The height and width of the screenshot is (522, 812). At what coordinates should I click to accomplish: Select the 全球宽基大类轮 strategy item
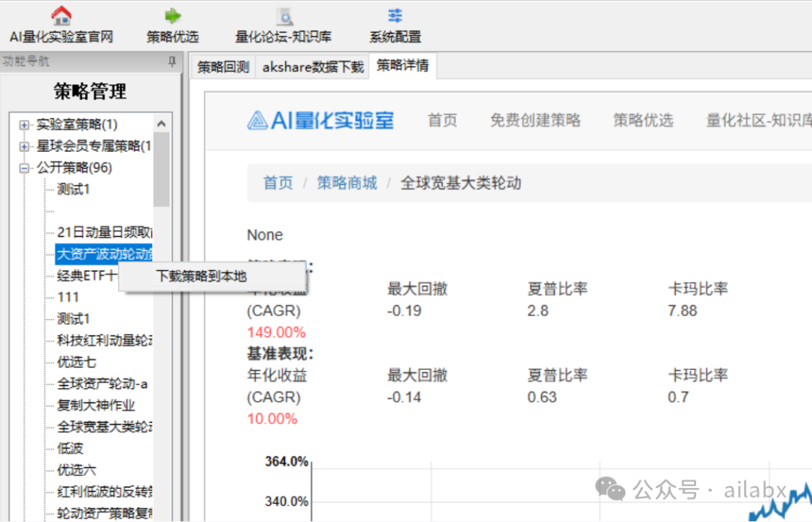pos(104,426)
